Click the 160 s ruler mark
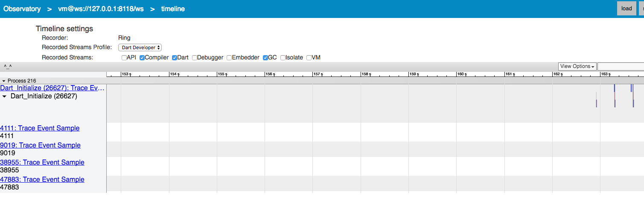644x204 pixels. 462,74
